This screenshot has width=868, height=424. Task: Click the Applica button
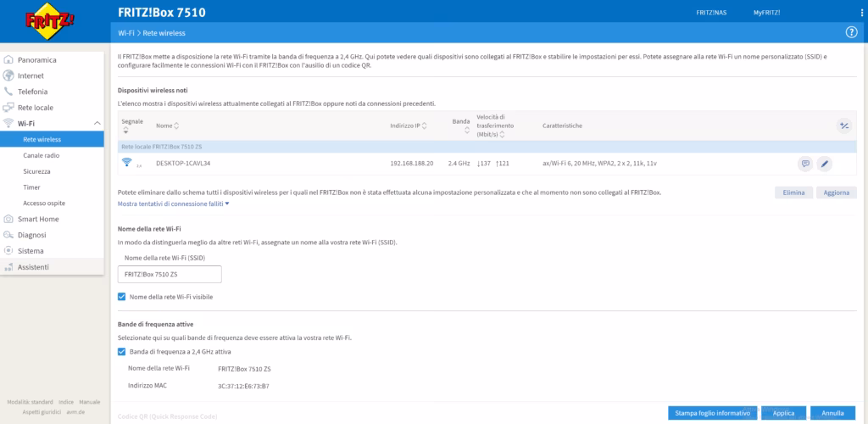tap(783, 413)
